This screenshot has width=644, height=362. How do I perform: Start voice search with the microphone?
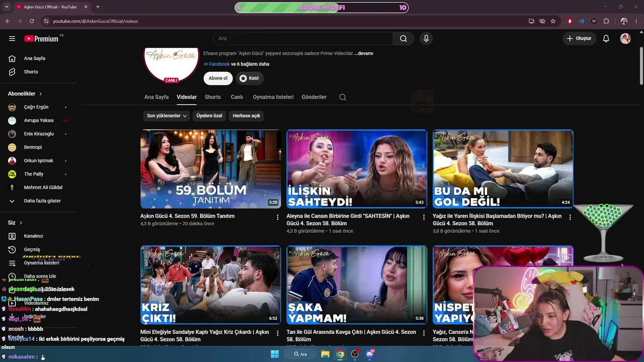426,39
